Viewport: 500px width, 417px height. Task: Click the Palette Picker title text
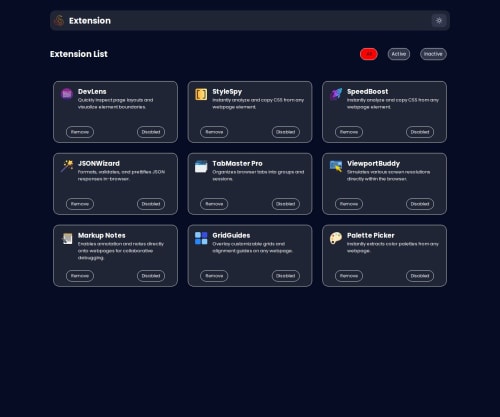click(x=371, y=235)
